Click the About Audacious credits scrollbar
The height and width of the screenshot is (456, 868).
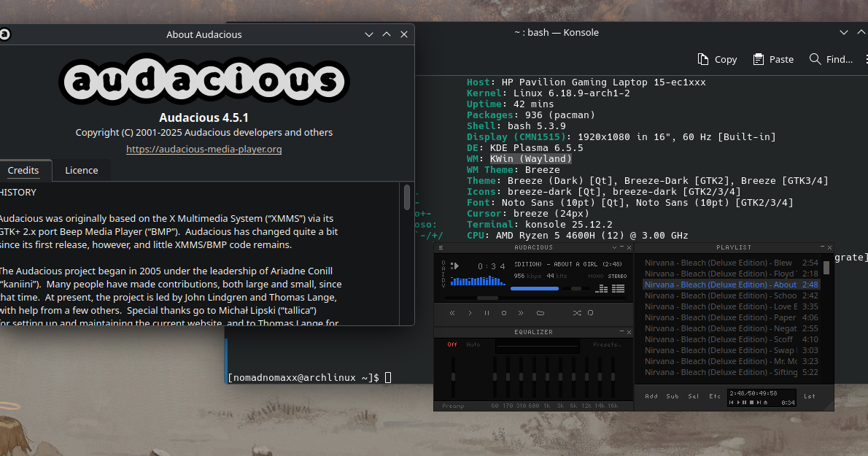point(407,198)
